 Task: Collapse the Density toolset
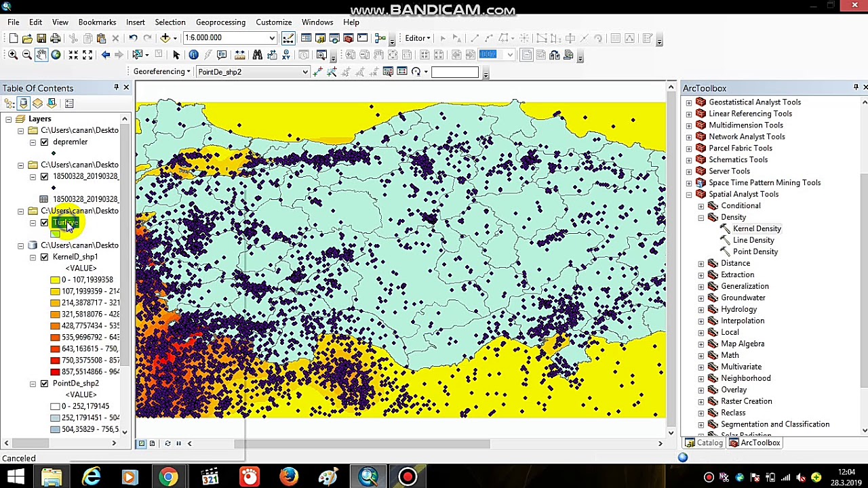click(x=701, y=218)
